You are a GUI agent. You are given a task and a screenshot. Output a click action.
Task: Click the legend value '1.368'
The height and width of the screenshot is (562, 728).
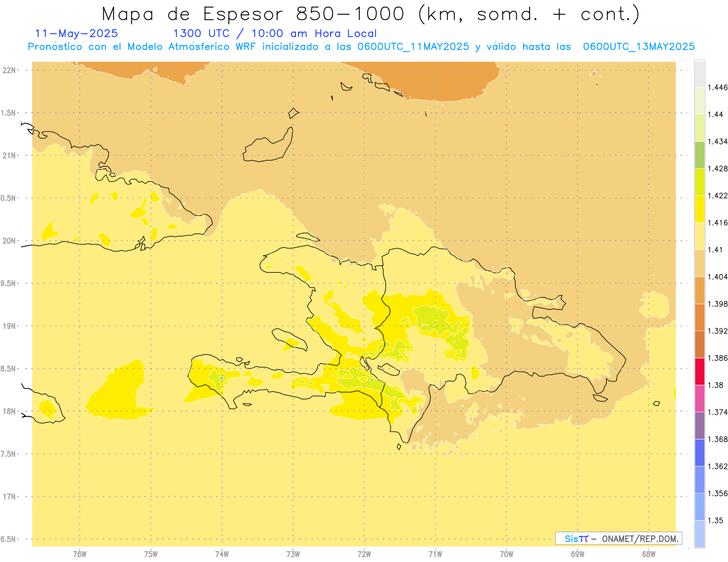pos(718,439)
